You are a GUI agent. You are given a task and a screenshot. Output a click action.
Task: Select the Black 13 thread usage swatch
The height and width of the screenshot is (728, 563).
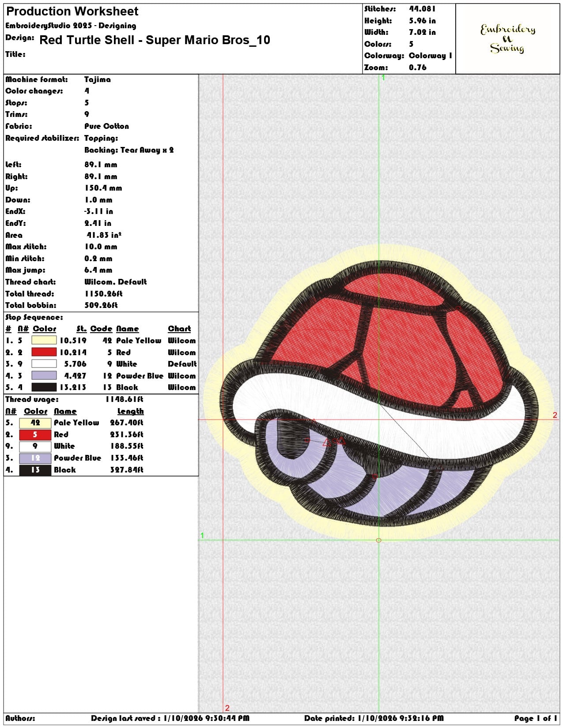(x=35, y=470)
